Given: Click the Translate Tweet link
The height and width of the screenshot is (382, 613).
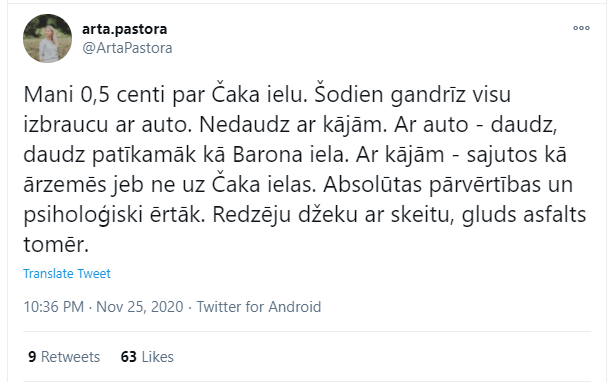Looking at the screenshot, I should [67, 273].
